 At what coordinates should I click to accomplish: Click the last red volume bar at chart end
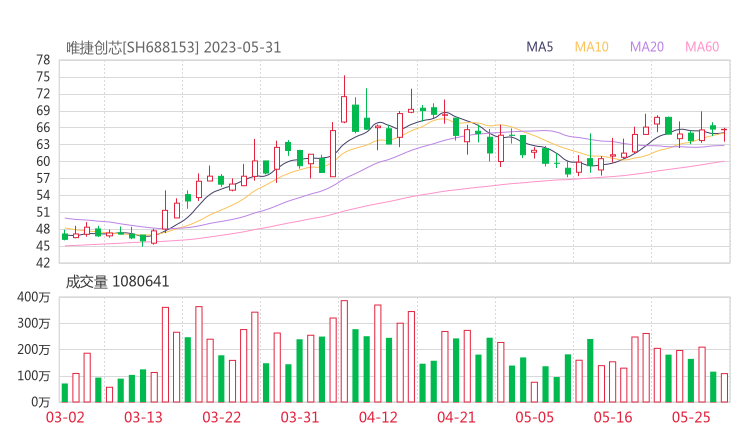pyautogui.click(x=724, y=388)
